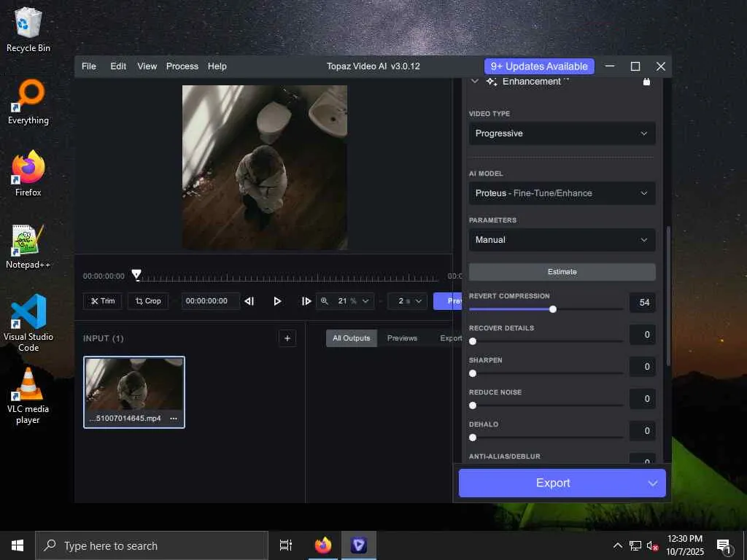Click the muted volume tray icon

652,545
